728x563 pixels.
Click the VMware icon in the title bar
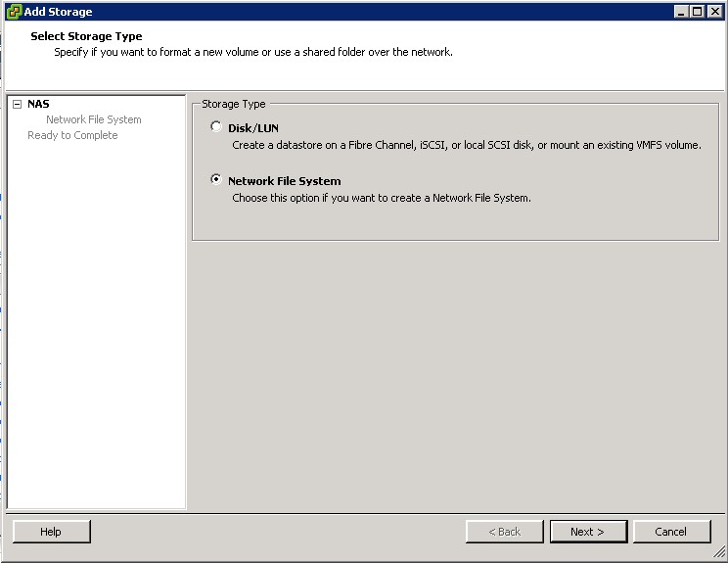pyautogui.click(x=13, y=11)
